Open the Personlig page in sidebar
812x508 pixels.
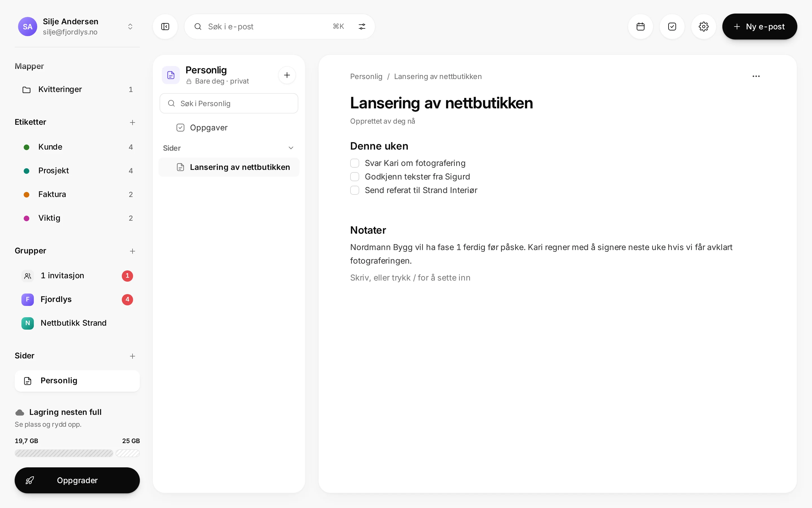click(x=77, y=381)
